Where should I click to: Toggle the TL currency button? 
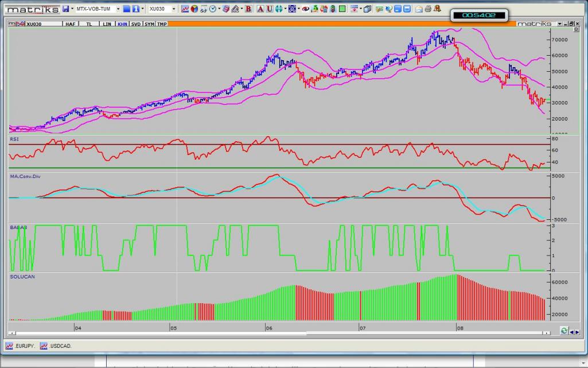click(89, 24)
